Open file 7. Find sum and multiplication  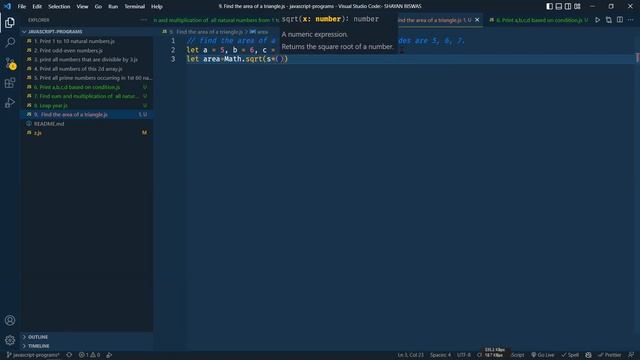tap(87, 96)
